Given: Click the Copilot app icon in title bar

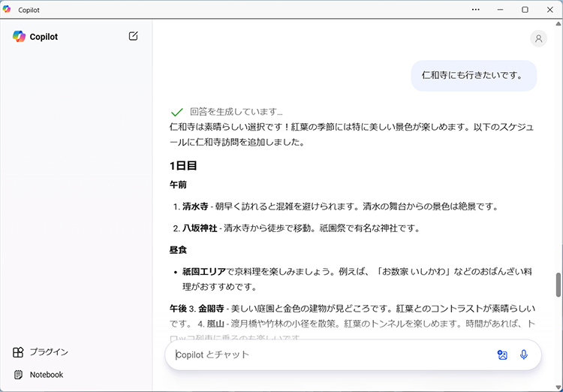Looking at the screenshot, I should [x=7, y=9].
